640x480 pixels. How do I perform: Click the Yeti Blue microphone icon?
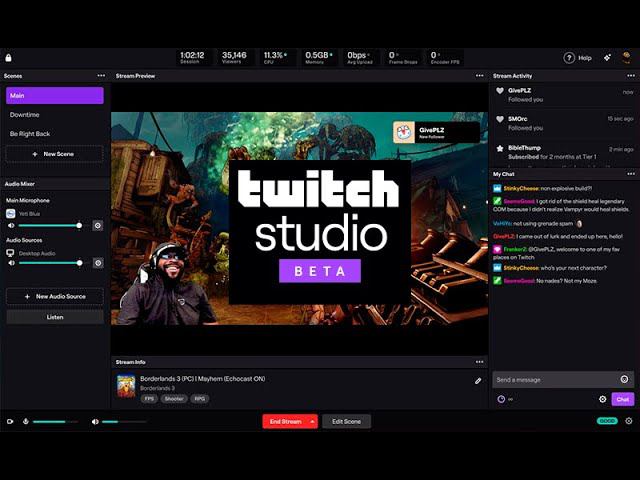[11, 213]
